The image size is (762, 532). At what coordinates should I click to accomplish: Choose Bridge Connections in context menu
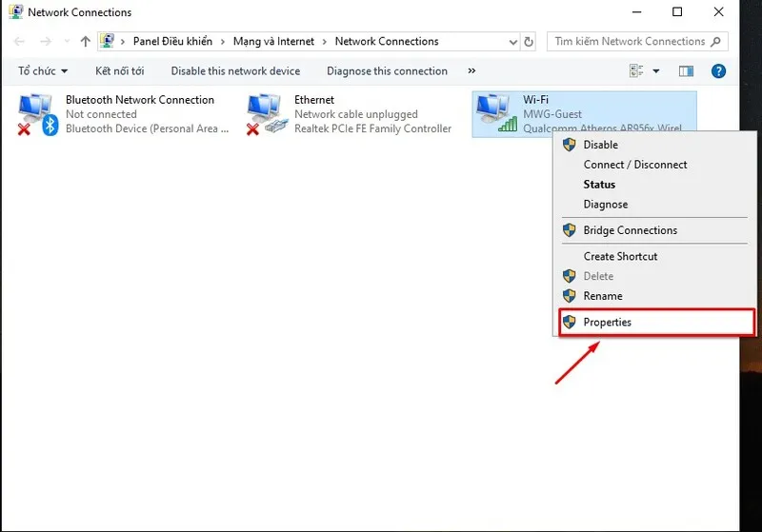(630, 230)
